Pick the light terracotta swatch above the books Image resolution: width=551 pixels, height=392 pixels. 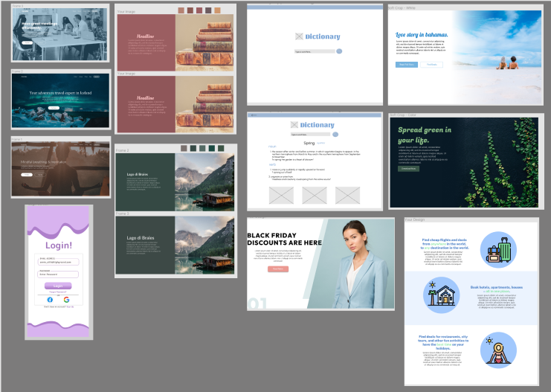coord(181,10)
